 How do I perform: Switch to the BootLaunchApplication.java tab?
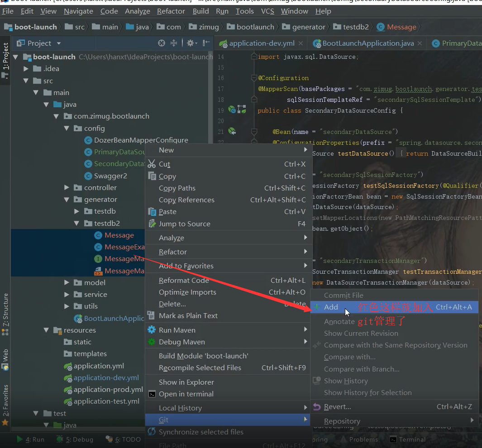367,43
